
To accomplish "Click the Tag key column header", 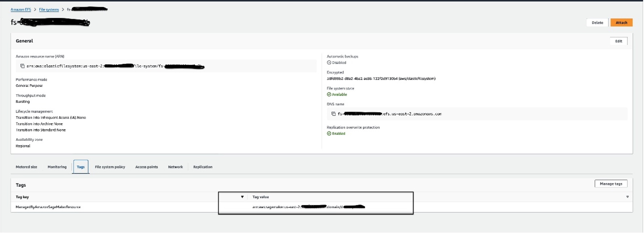I will tap(22, 197).
